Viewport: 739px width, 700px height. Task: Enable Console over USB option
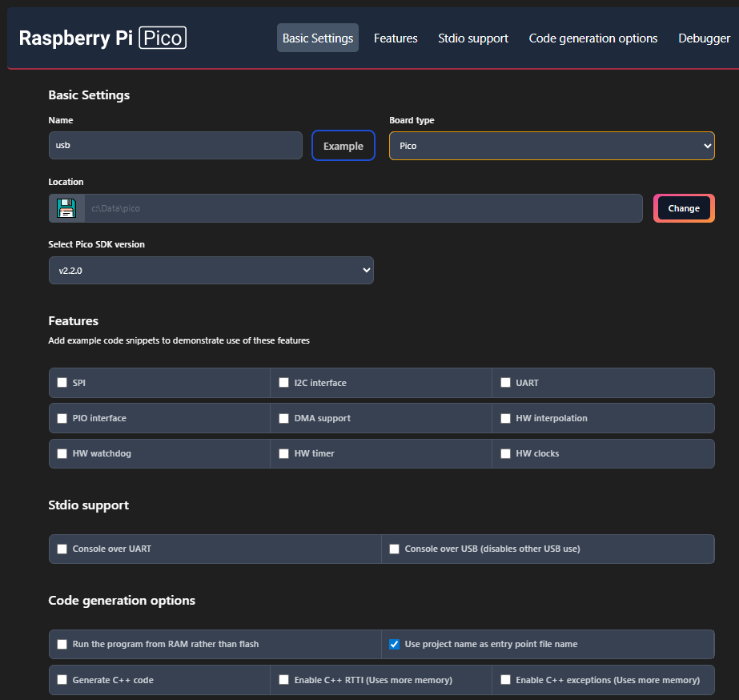395,549
